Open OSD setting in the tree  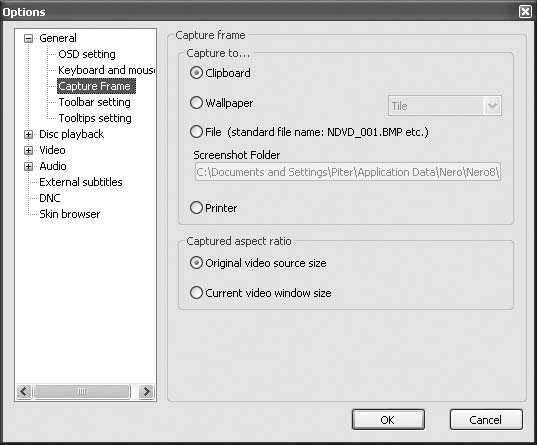pyautogui.click(x=87, y=54)
